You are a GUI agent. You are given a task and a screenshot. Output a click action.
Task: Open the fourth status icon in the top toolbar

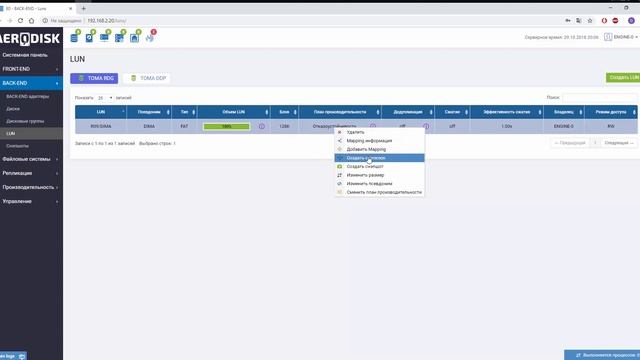click(119, 38)
